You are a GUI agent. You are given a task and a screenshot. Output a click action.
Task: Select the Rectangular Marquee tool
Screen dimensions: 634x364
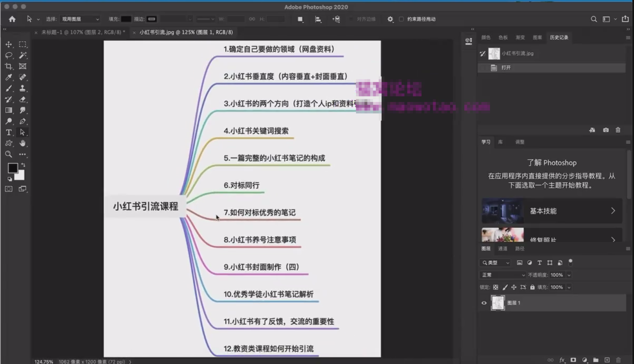[22, 44]
